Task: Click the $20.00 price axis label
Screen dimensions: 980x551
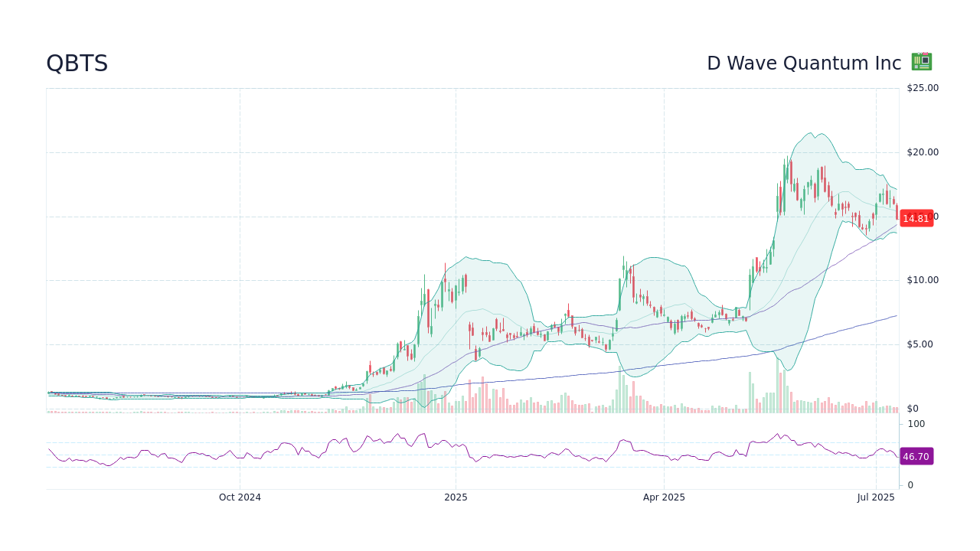Action: pyautogui.click(x=923, y=152)
